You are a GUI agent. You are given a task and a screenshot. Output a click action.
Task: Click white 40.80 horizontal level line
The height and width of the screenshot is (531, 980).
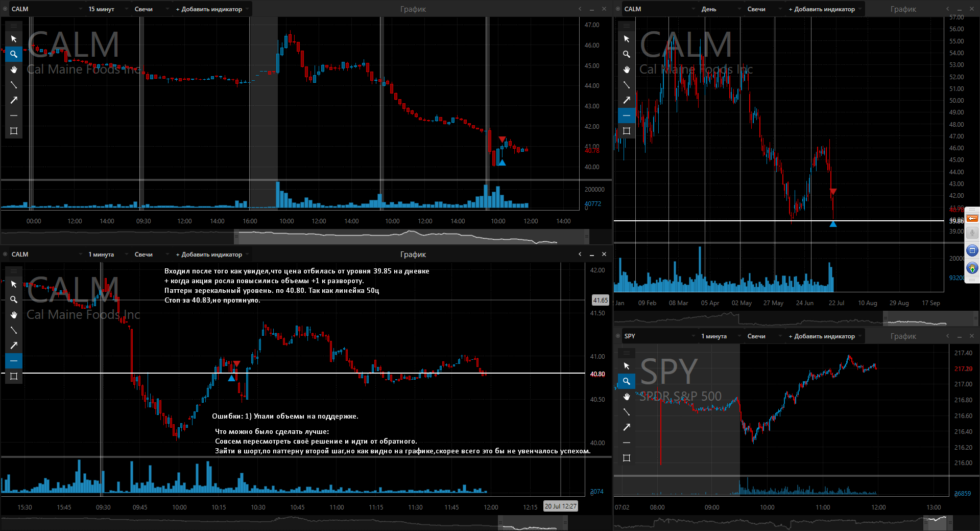(x=293, y=373)
